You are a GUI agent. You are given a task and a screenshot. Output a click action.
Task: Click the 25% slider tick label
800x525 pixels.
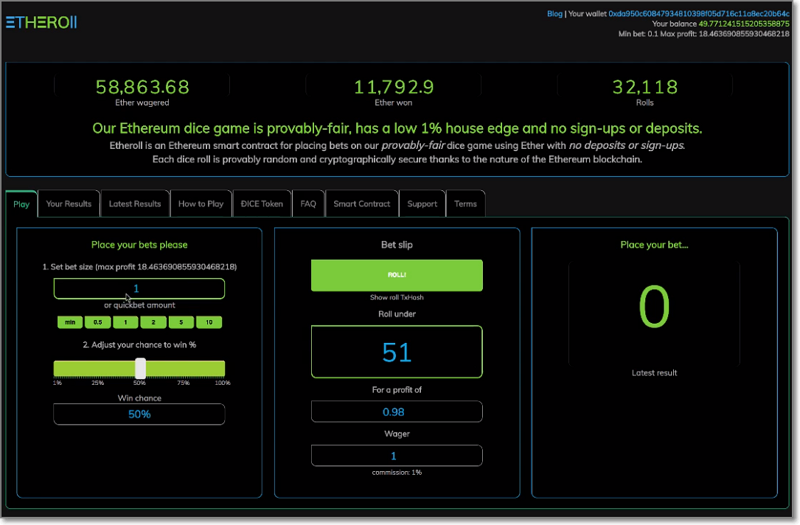click(97, 383)
